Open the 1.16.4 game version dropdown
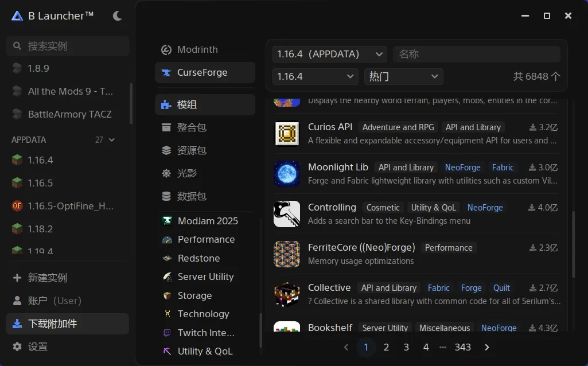The width and height of the screenshot is (588, 366). [315, 76]
